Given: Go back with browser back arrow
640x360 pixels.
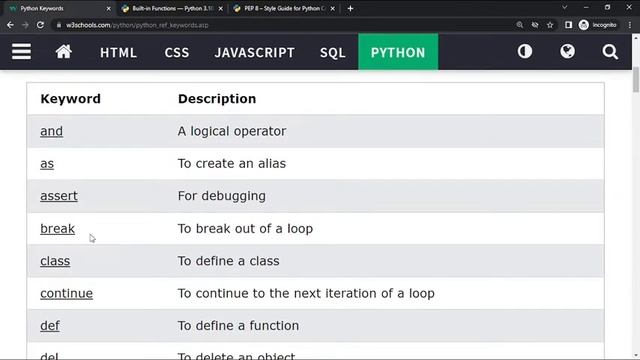Looking at the screenshot, I should pos(10,25).
